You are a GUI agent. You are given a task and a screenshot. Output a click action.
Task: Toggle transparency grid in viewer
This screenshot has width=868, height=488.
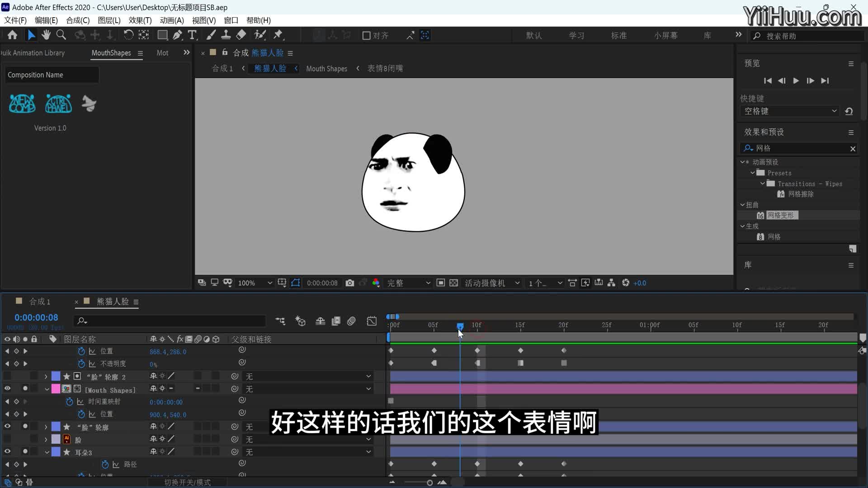point(454,283)
